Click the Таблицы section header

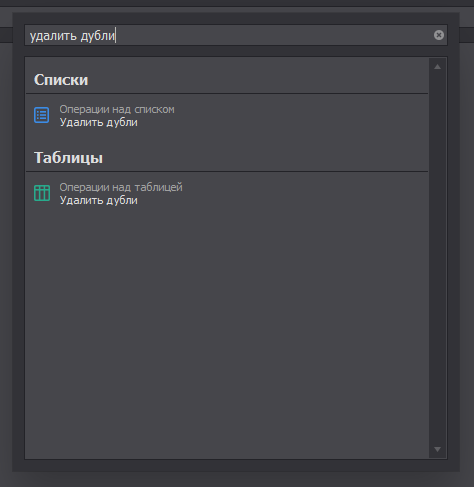(68, 158)
